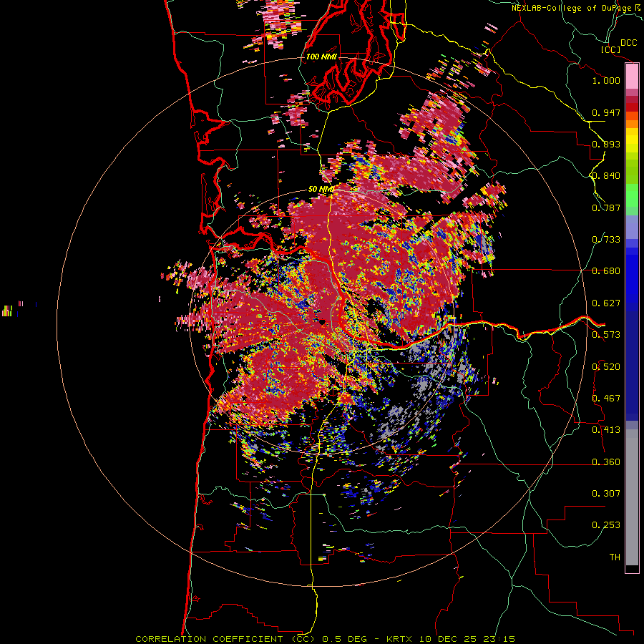Select the 0.733 legend value
This screenshot has height=644, width=644.
[x=606, y=240]
